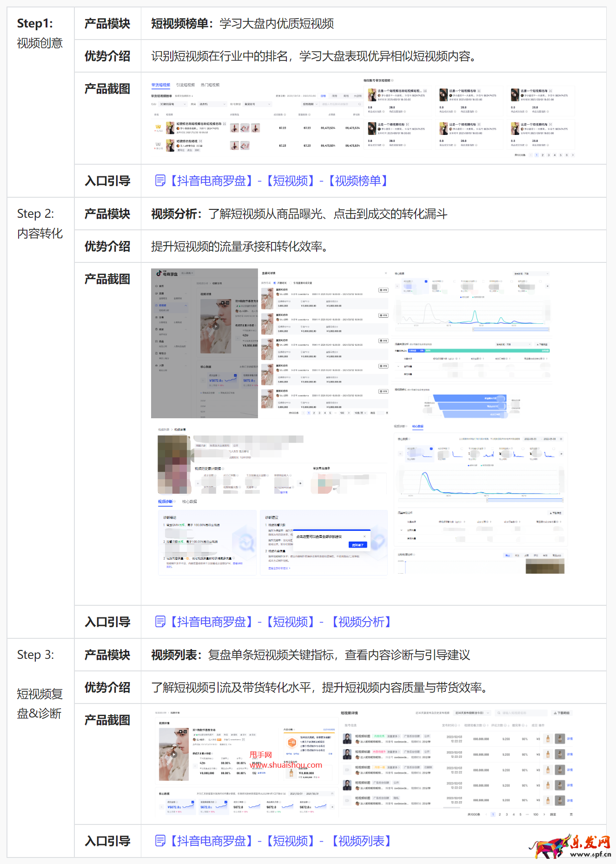Open 近30天发布视频(含今日) dropdown
Viewport: 616px width, 864px height.
472,713
